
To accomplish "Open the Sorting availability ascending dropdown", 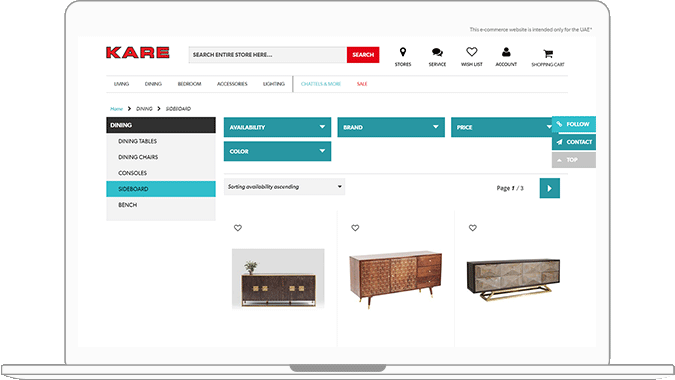I will point(285,187).
